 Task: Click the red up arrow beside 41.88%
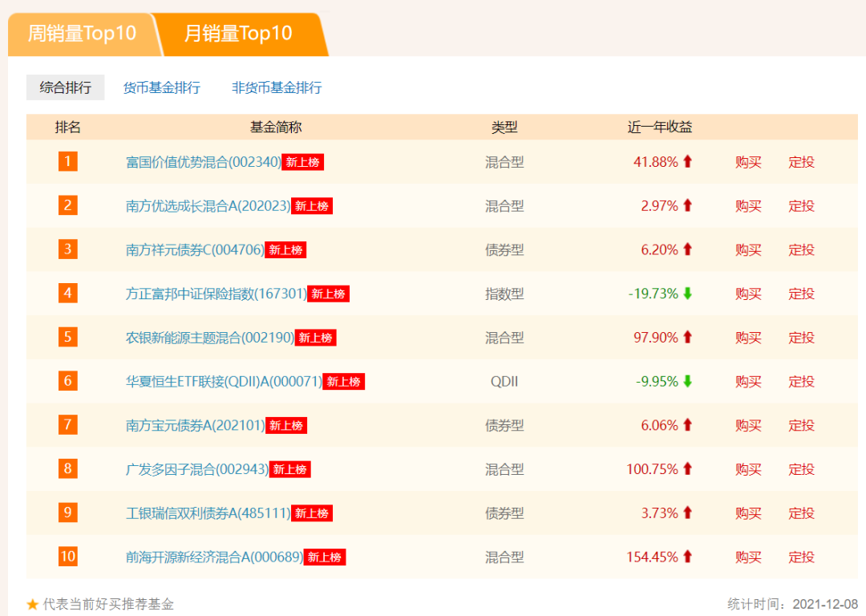pyautogui.click(x=688, y=161)
